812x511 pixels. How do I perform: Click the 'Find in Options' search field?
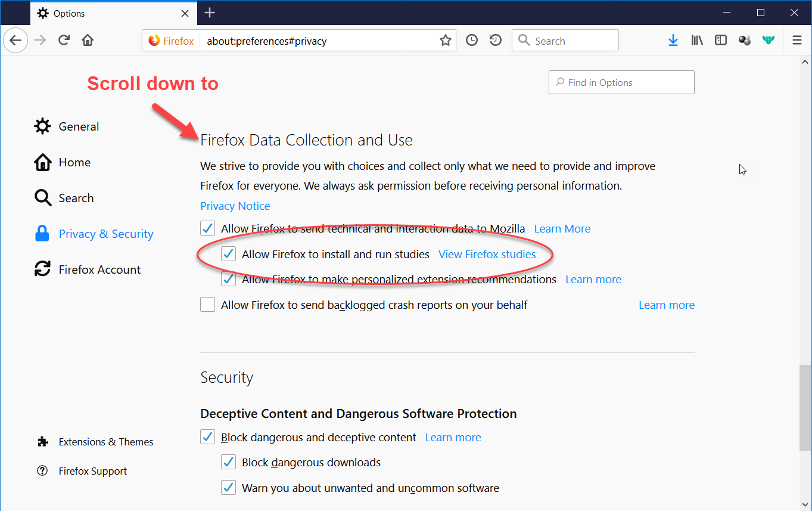[621, 82]
